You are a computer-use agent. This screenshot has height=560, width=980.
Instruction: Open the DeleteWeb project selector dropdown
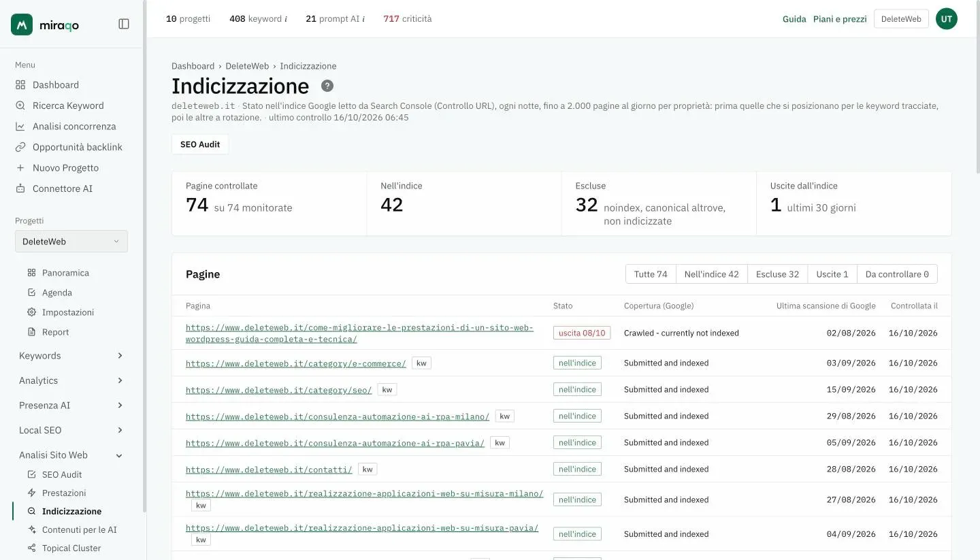click(x=71, y=242)
